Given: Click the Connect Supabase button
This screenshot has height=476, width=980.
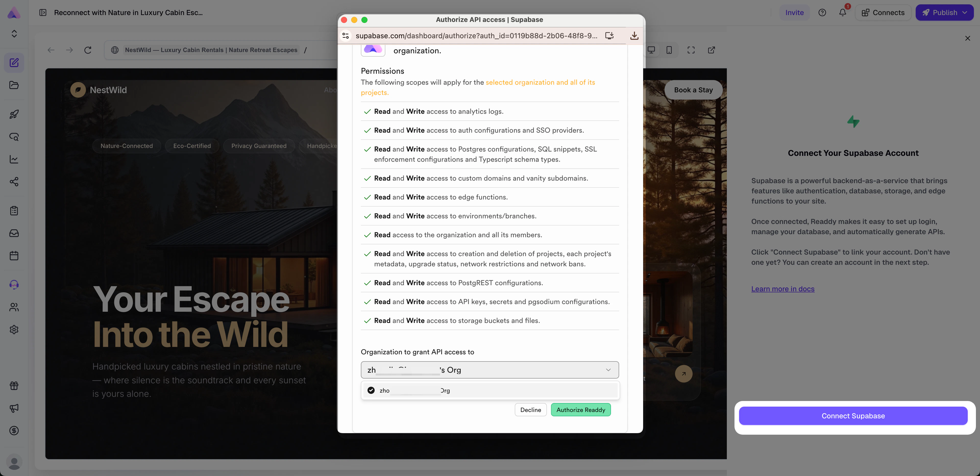Looking at the screenshot, I should [x=853, y=416].
